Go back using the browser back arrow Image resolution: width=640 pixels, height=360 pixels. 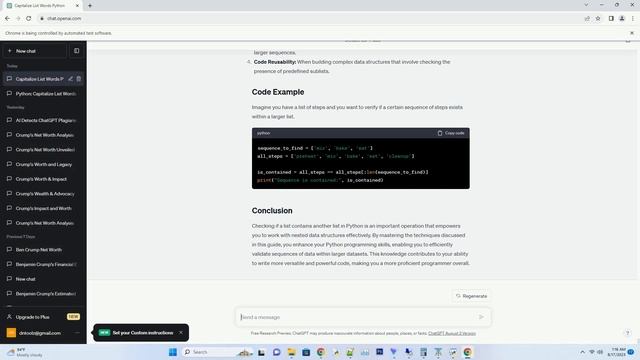click(7, 18)
